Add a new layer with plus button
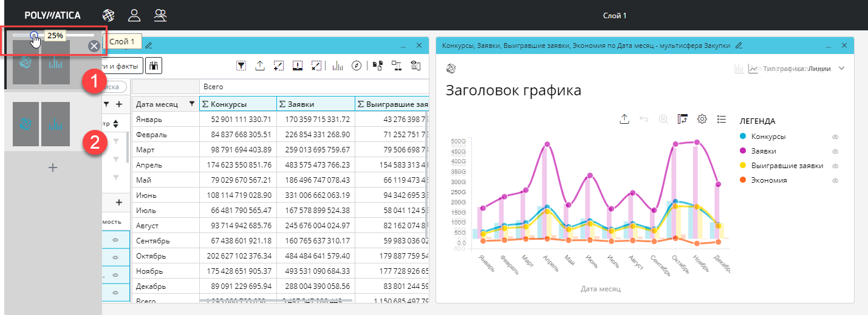The width and height of the screenshot is (868, 315). point(53,168)
